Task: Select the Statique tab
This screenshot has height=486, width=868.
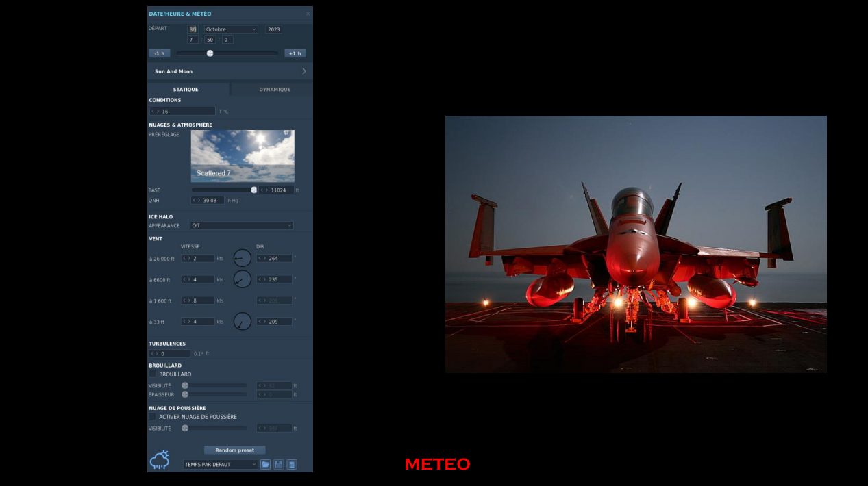Action: click(186, 90)
